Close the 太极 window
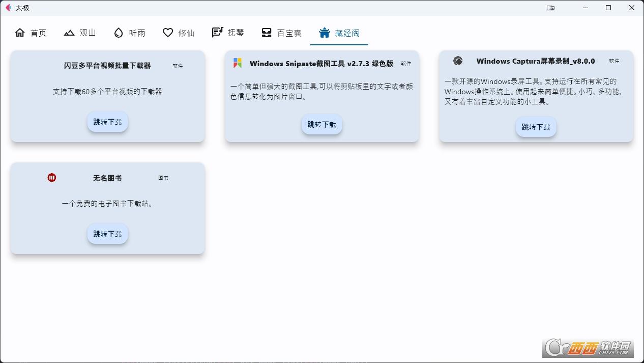 click(x=632, y=8)
